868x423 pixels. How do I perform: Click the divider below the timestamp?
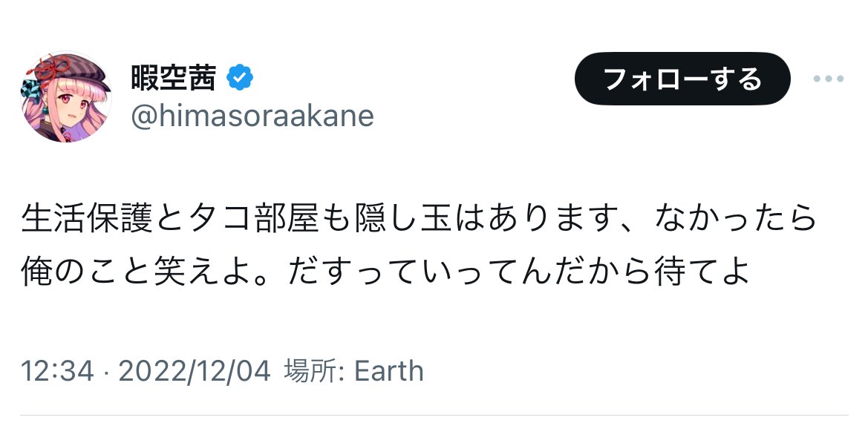tap(434, 415)
